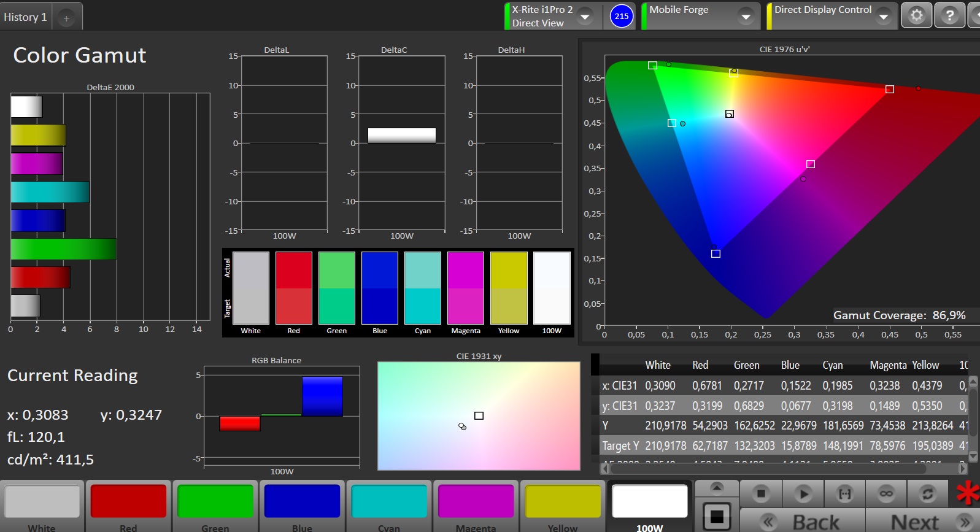Viewport: 980px width, 532px height.
Task: Click the Actual/Target Red comparison swatch
Action: pos(294,288)
